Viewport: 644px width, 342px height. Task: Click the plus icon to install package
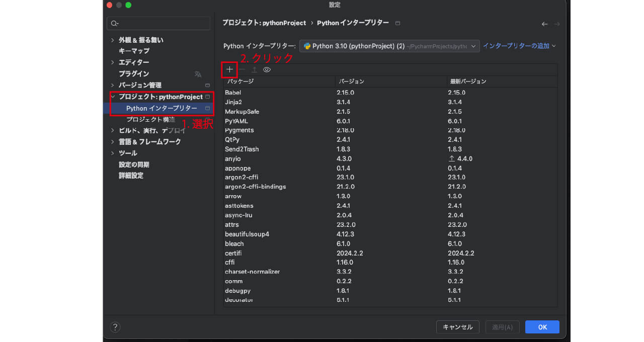(x=229, y=69)
